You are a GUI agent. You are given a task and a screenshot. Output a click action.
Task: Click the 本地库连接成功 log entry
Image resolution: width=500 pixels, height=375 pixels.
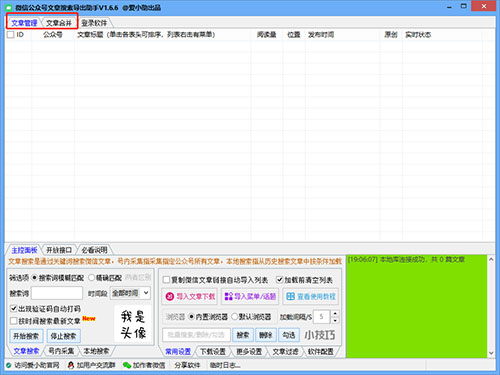tap(406, 259)
